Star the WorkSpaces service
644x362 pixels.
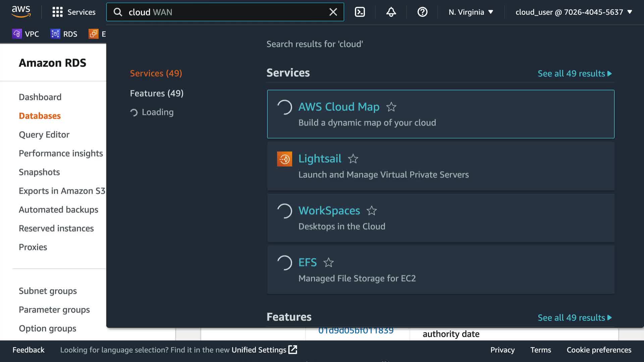click(x=371, y=210)
